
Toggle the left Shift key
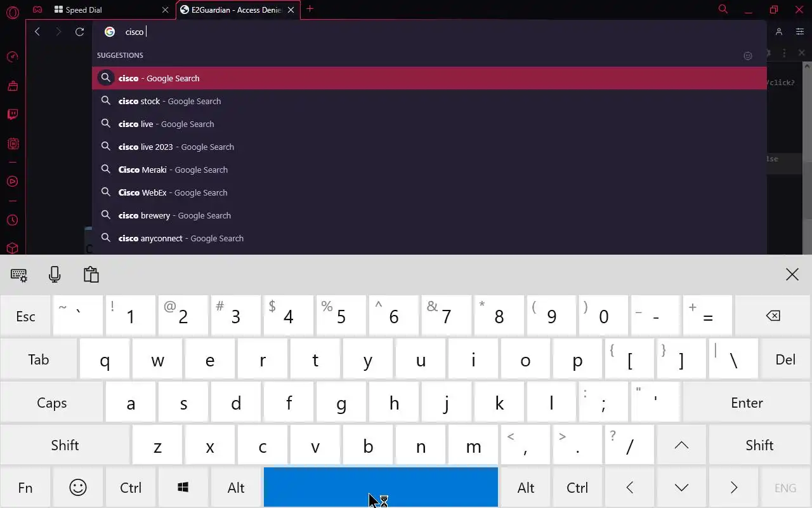pyautogui.click(x=65, y=444)
